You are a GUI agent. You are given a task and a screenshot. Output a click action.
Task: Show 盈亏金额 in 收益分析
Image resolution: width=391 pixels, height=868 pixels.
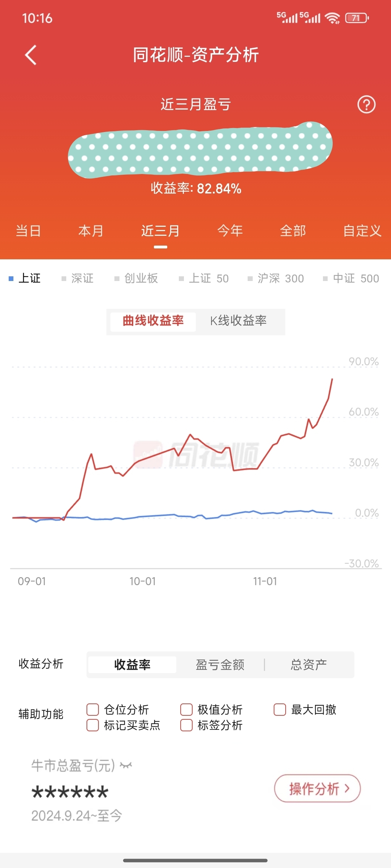pos(220,665)
